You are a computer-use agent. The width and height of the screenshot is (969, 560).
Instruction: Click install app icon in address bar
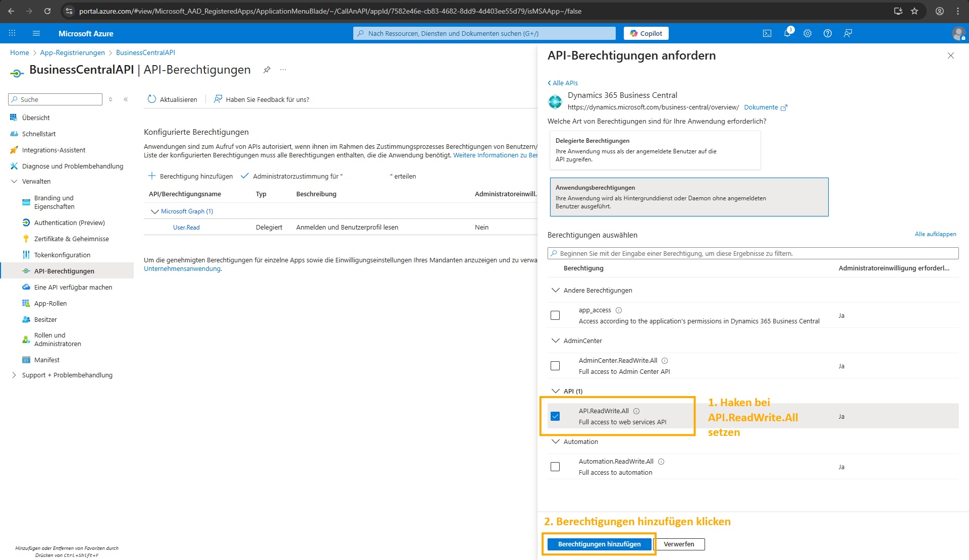pos(898,11)
